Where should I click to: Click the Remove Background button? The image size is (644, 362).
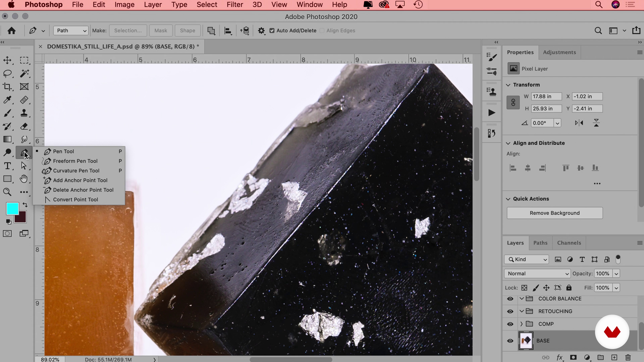(x=554, y=213)
